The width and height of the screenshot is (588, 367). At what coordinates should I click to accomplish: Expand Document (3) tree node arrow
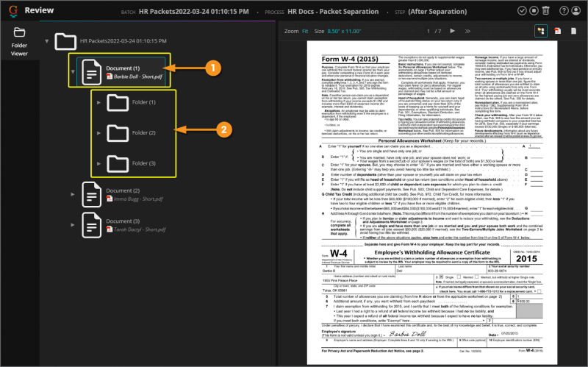pyautogui.click(x=73, y=225)
